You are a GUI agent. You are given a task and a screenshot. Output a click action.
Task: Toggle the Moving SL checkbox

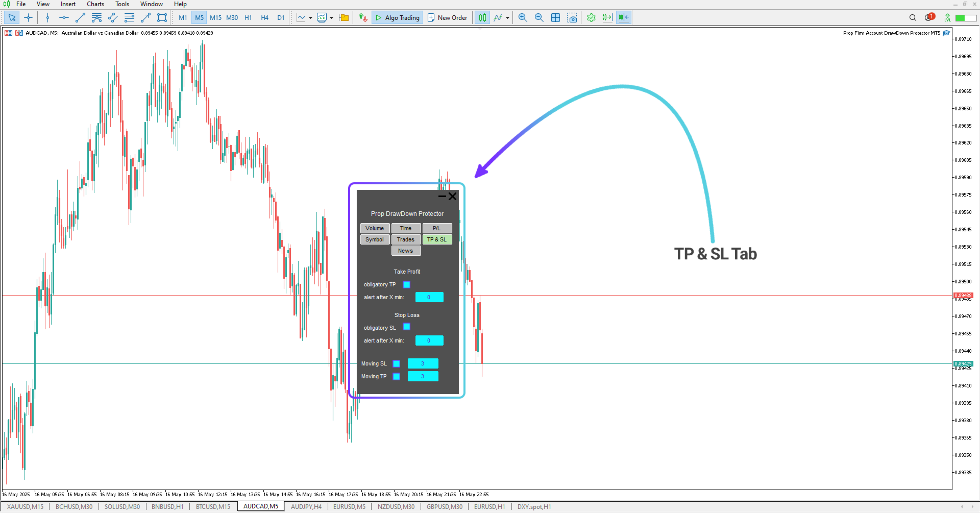(397, 363)
